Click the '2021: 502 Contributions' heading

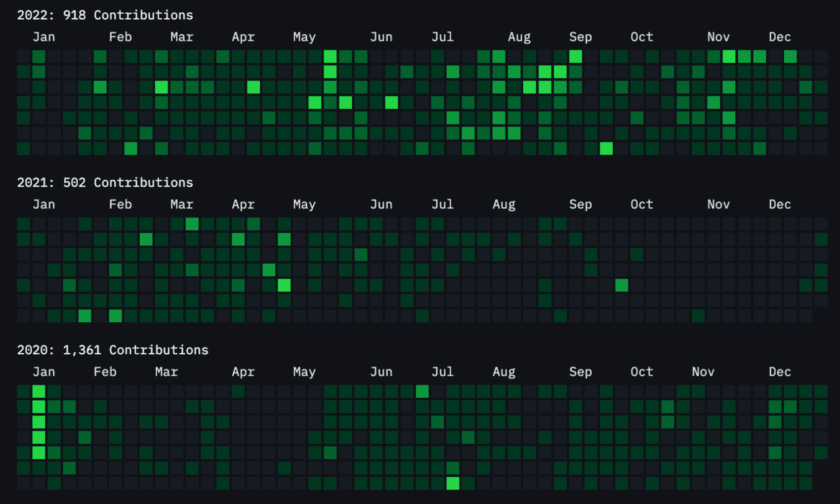click(x=105, y=183)
